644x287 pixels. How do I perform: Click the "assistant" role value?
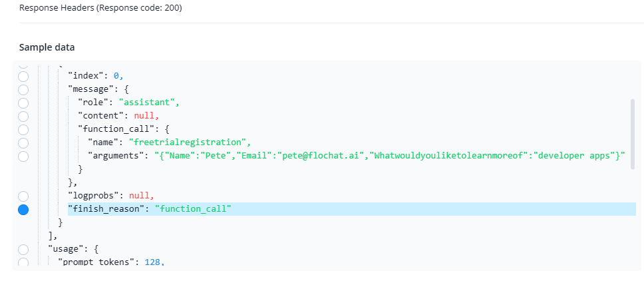click(149, 103)
